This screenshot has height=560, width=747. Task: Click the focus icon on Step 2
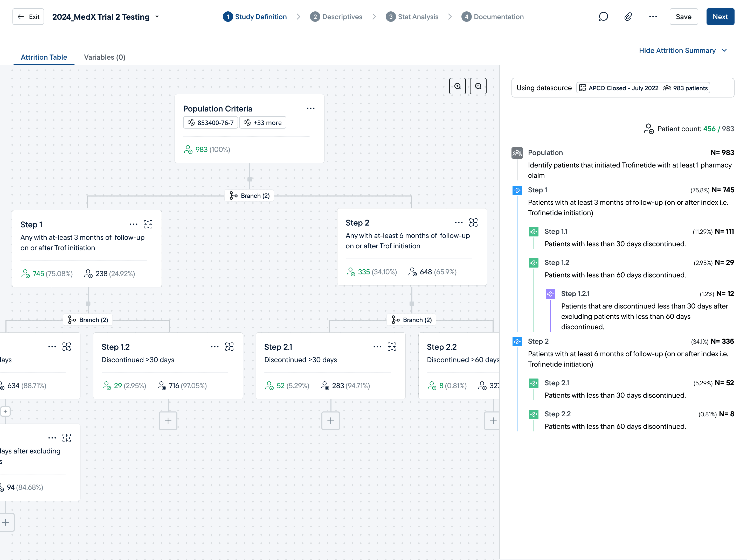pos(473,222)
